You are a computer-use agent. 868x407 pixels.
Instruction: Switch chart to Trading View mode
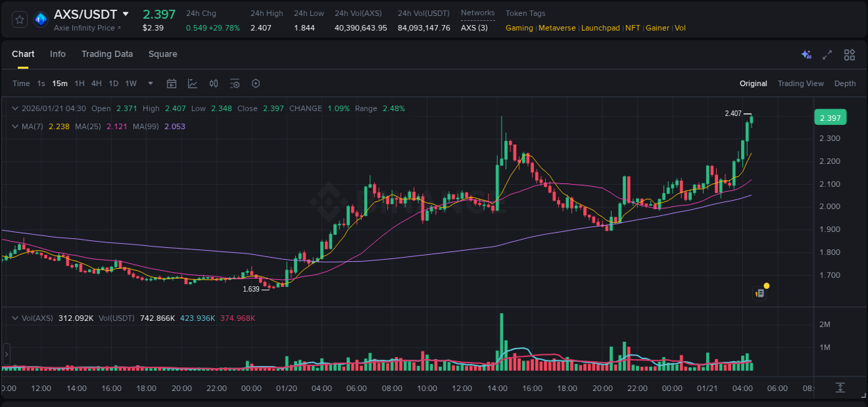click(x=801, y=83)
